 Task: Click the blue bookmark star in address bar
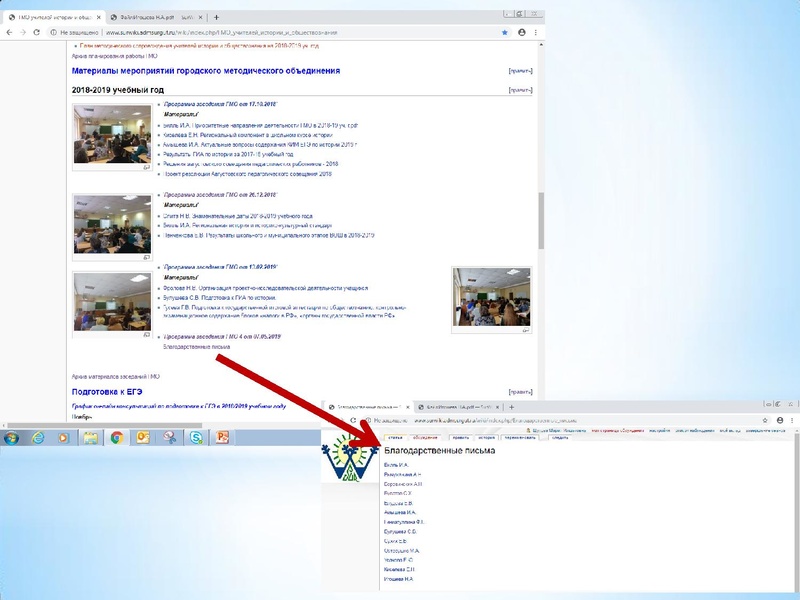point(504,32)
